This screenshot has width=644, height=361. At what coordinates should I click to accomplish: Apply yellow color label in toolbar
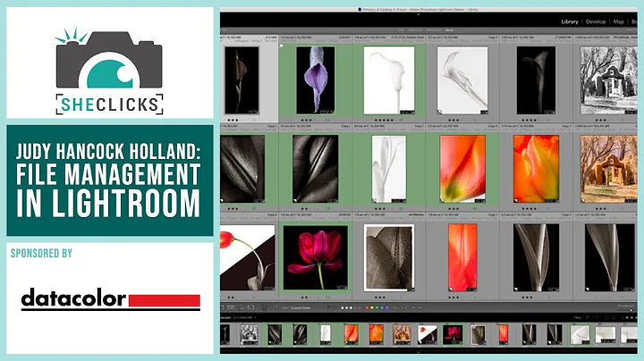(x=372, y=307)
